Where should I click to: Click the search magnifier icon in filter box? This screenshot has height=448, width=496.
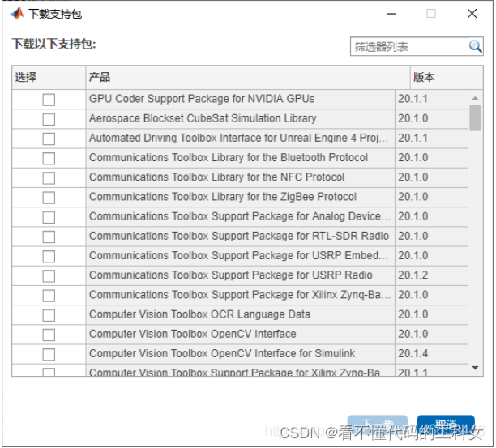pos(476,46)
